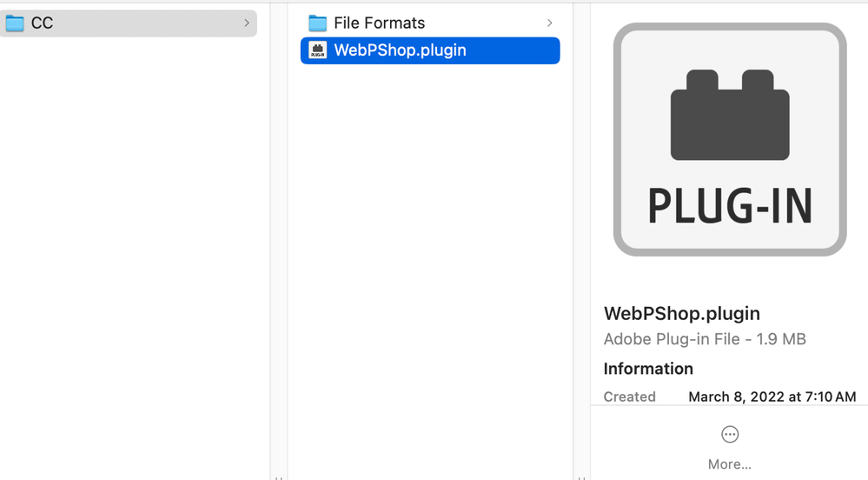Click resize handle after the CC column
The width and height of the screenshot is (868, 480).
(x=279, y=477)
